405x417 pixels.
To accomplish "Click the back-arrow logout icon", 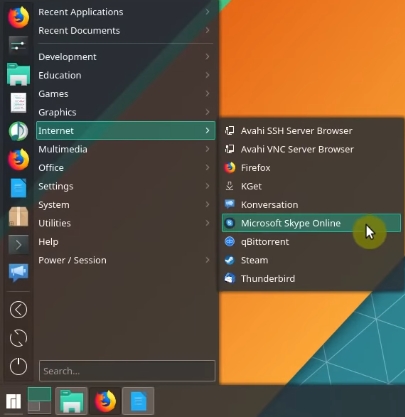I will (18, 310).
